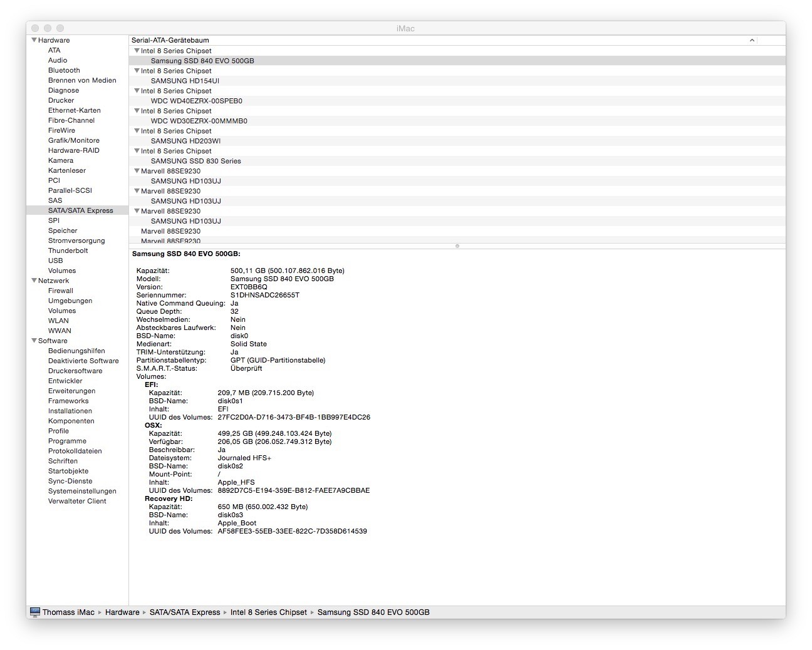Show Speicher information
812x650 pixels.
click(x=63, y=230)
